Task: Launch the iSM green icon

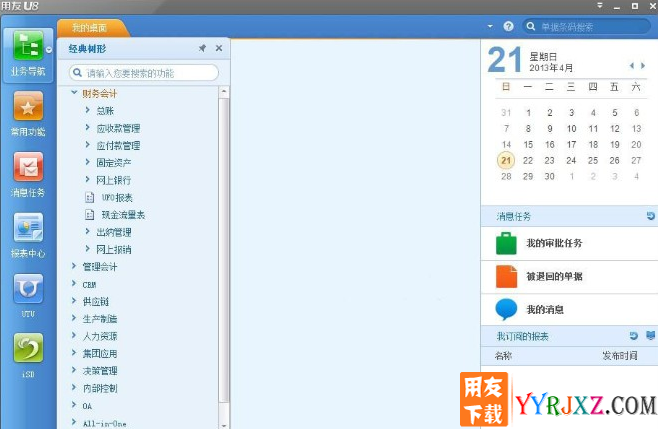Action: point(28,348)
